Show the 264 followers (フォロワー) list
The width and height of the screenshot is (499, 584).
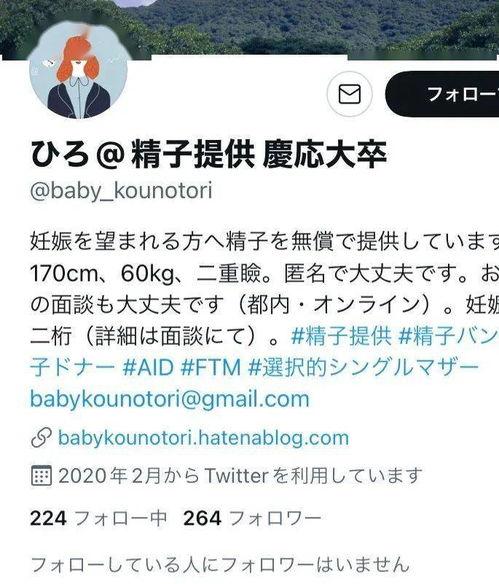[x=252, y=518]
